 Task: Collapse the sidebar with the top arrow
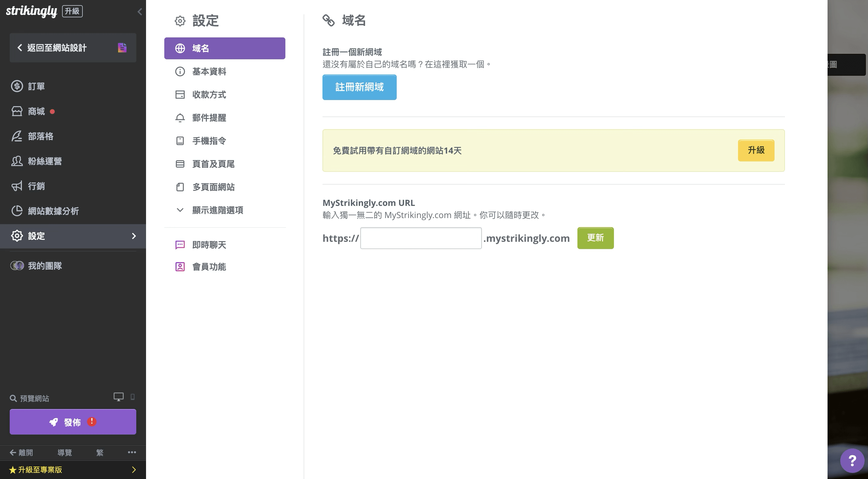[140, 12]
